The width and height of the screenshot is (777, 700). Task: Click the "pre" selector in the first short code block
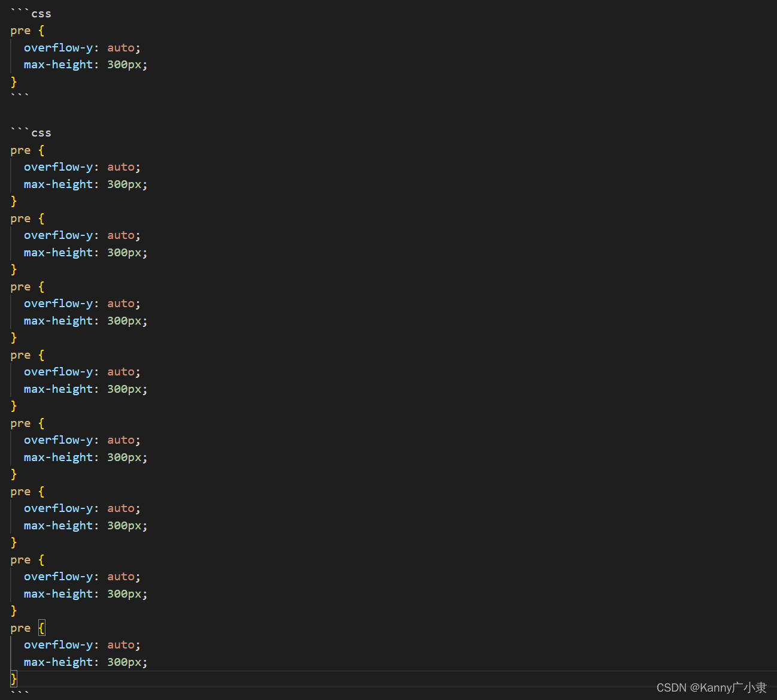(x=20, y=31)
